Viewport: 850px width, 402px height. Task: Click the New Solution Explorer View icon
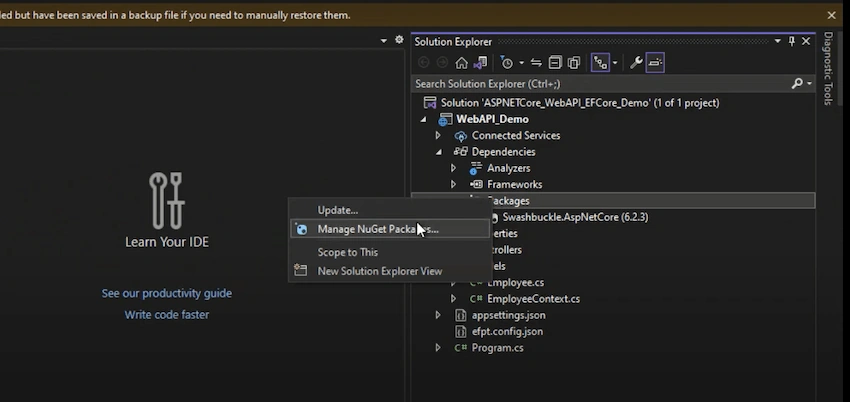pos(300,270)
